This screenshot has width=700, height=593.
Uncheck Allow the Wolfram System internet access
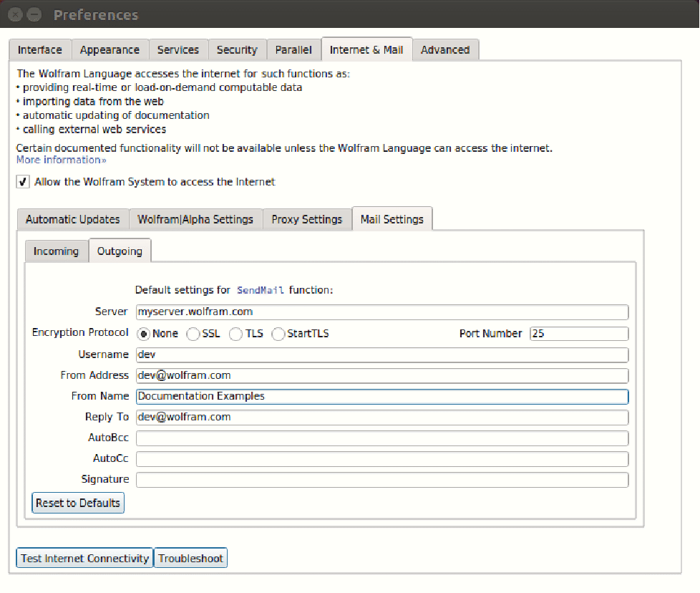pos(24,182)
